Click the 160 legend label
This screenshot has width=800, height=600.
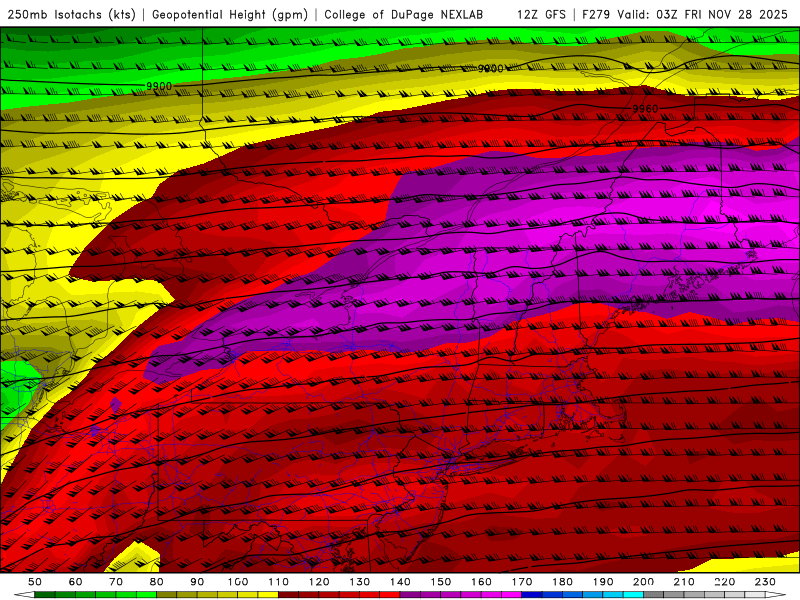(x=481, y=582)
